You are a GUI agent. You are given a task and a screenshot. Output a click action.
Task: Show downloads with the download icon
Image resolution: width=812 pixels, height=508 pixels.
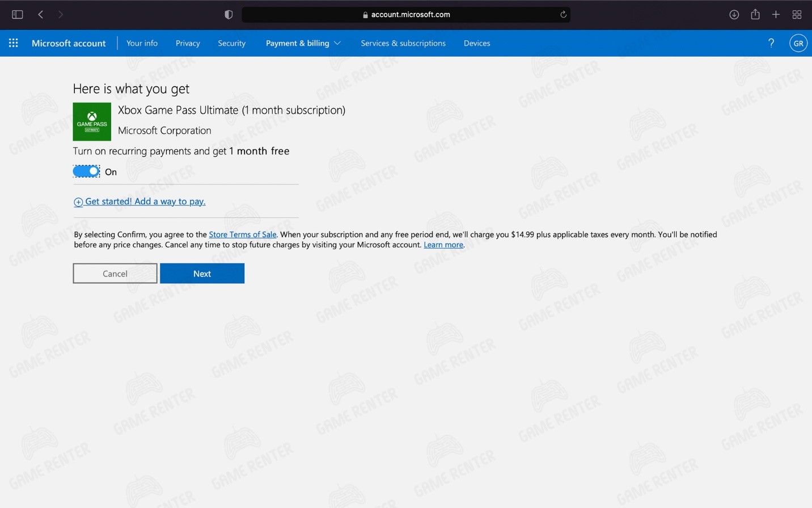734,15
